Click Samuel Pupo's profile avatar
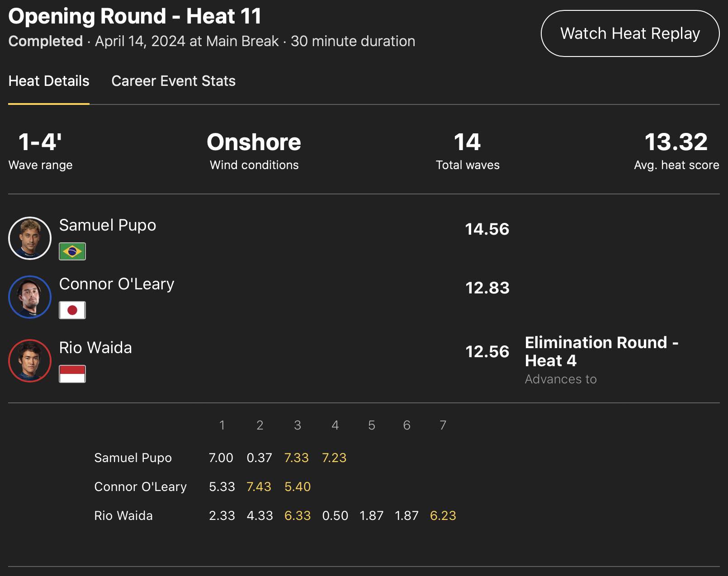Image resolution: width=728 pixels, height=576 pixels. [x=30, y=238]
